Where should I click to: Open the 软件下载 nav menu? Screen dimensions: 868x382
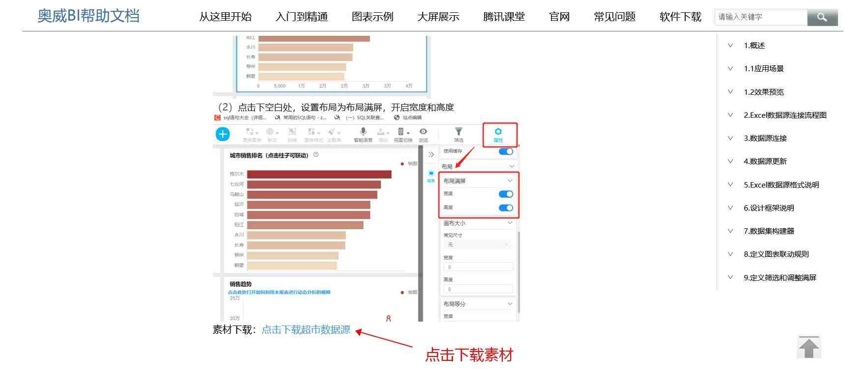[680, 17]
